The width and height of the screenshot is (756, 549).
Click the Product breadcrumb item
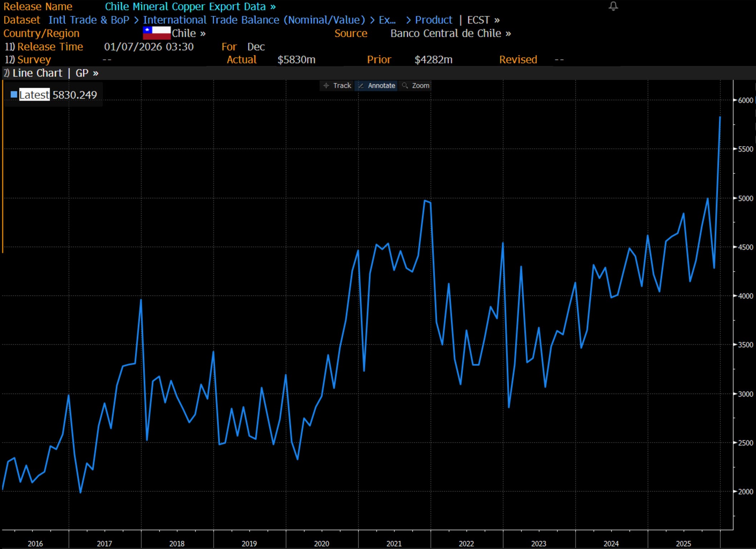pos(433,20)
